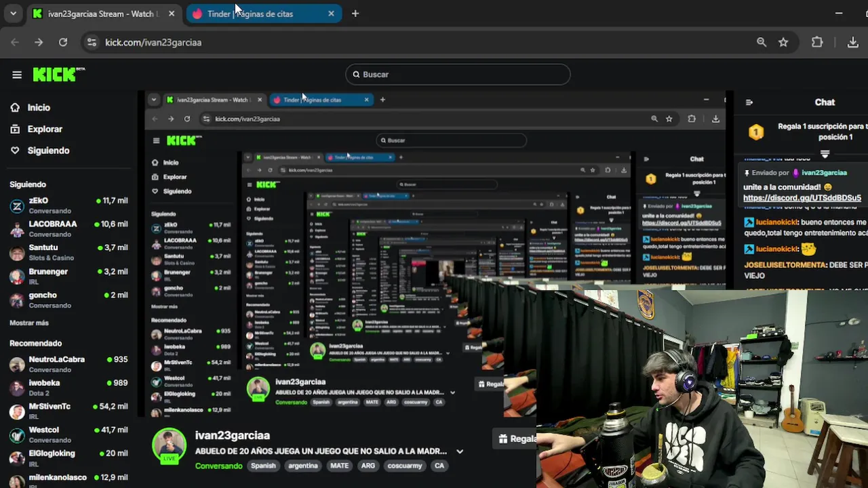
Task: Expand the stream title with the chevron
Action: [x=460, y=451]
